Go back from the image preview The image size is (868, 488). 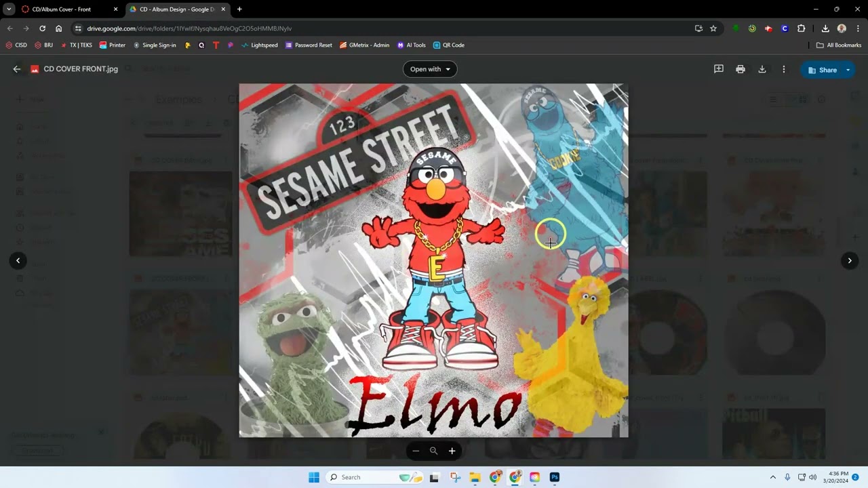[17, 69]
